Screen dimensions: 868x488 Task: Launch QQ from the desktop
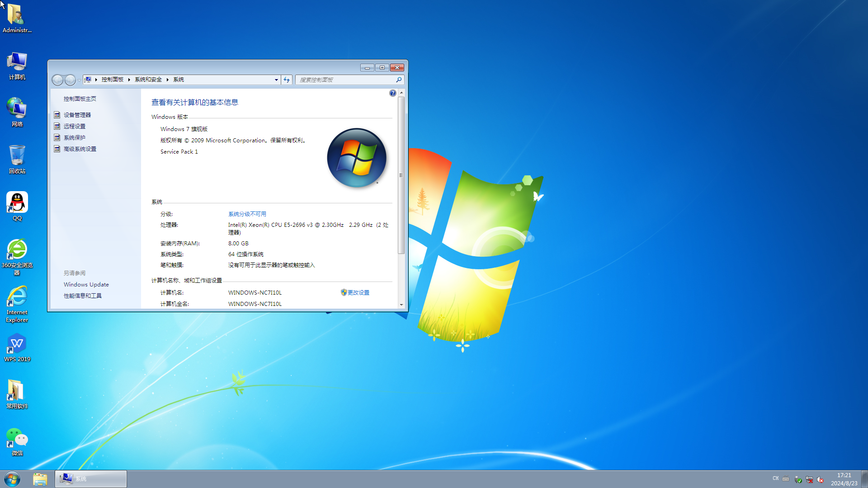17,206
